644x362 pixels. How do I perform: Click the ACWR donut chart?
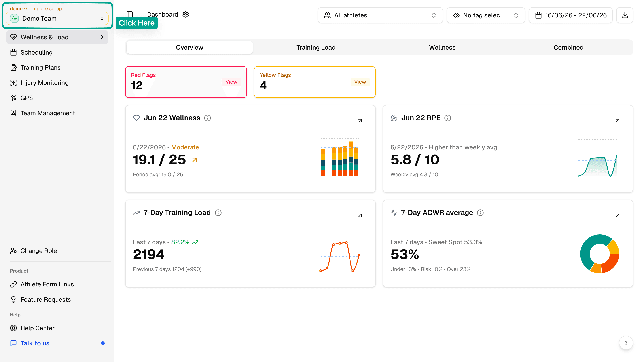pyautogui.click(x=600, y=254)
